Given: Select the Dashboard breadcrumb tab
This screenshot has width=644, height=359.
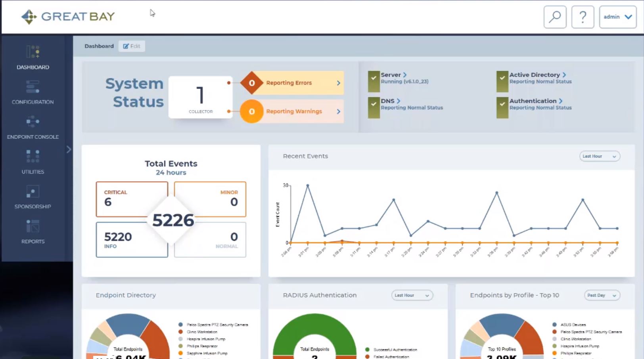Looking at the screenshot, I should coord(99,46).
